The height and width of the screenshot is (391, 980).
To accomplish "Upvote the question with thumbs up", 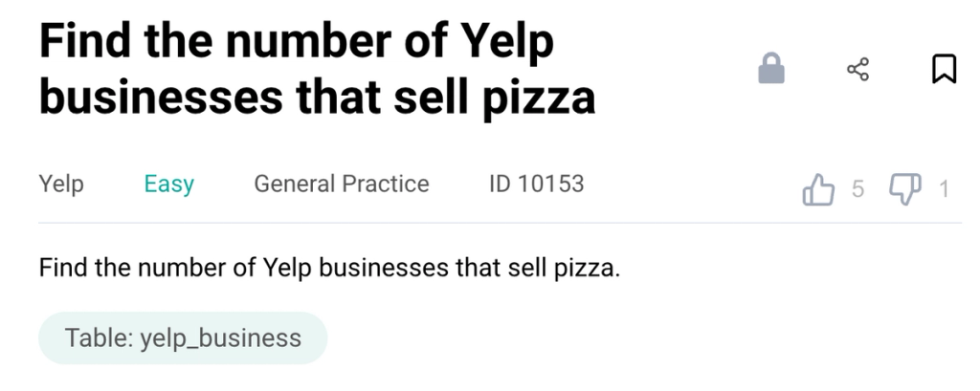I will pos(818,189).
